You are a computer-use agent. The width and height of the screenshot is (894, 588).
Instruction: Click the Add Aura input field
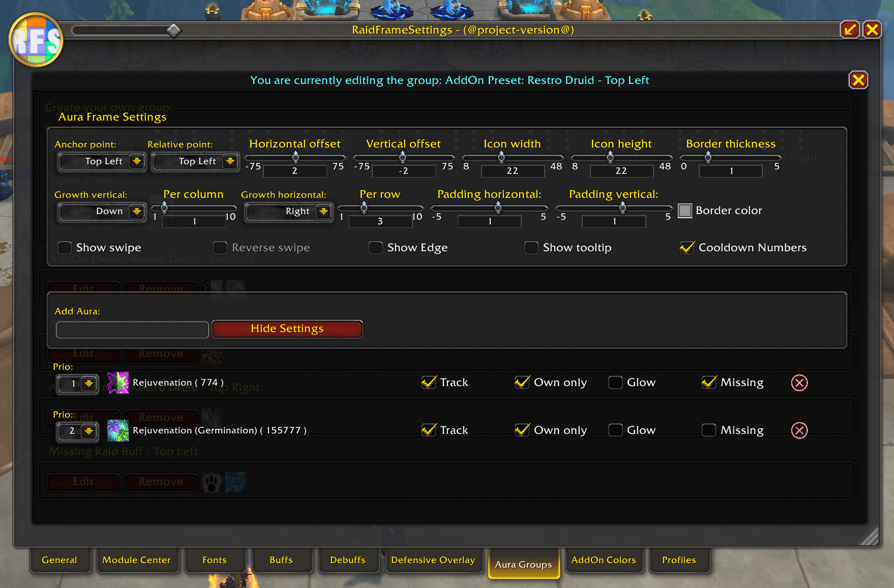click(x=131, y=330)
